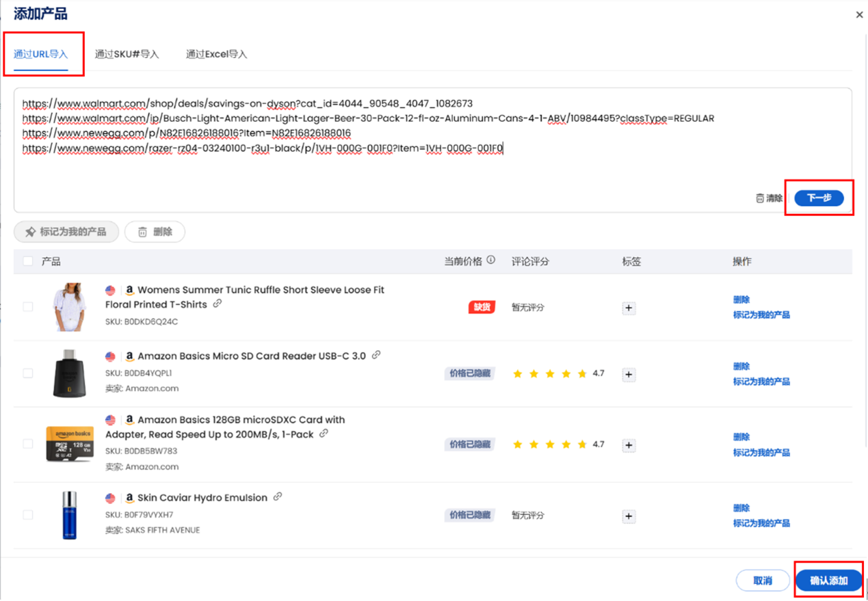
Task: Click the 下一步 button
Action: [819, 198]
